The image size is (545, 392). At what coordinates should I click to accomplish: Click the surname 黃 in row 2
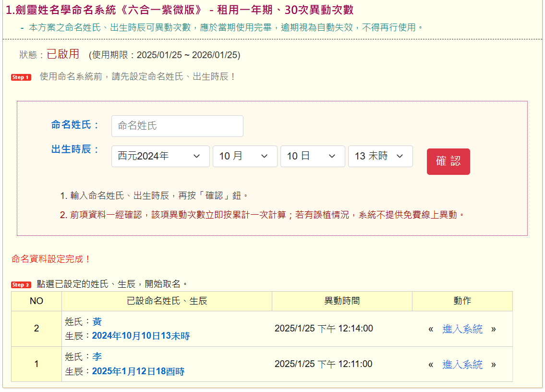point(97,322)
